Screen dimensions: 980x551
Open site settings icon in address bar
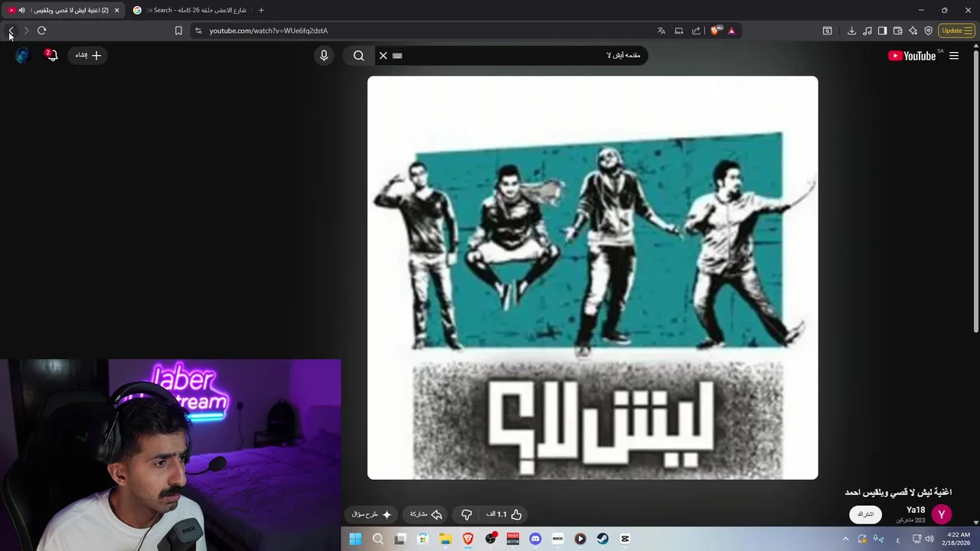click(x=198, y=31)
